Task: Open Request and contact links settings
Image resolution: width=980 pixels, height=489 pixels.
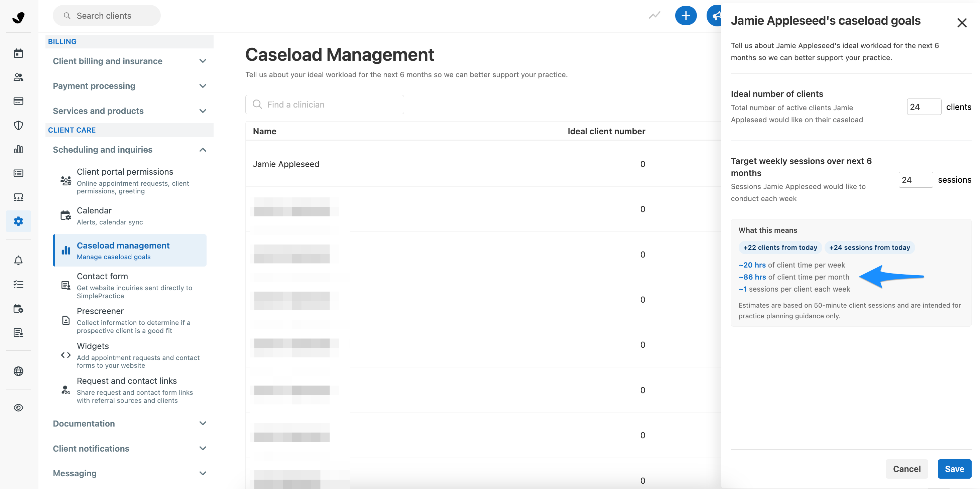Action: [x=129, y=390]
